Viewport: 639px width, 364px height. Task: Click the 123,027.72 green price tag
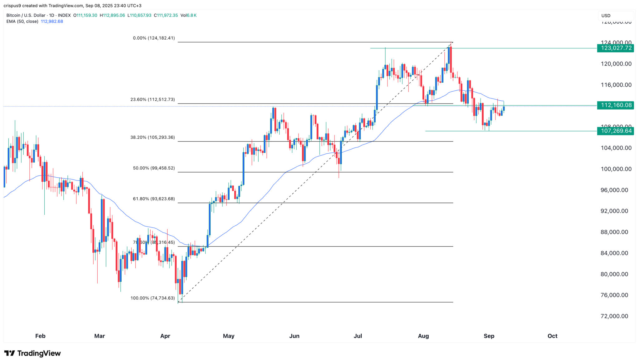coord(615,48)
